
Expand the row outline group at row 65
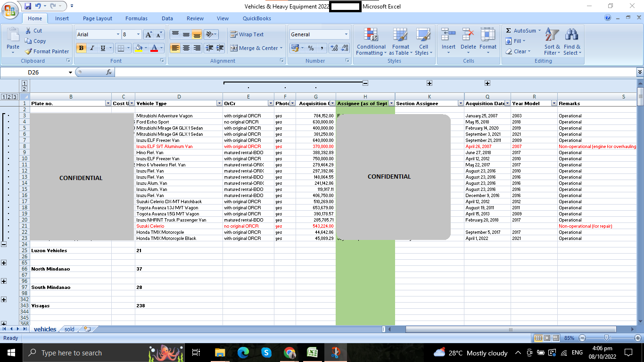click(x=4, y=263)
